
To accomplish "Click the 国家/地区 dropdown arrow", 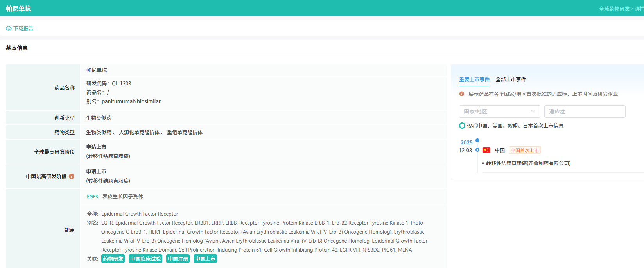I will pyautogui.click(x=533, y=112).
